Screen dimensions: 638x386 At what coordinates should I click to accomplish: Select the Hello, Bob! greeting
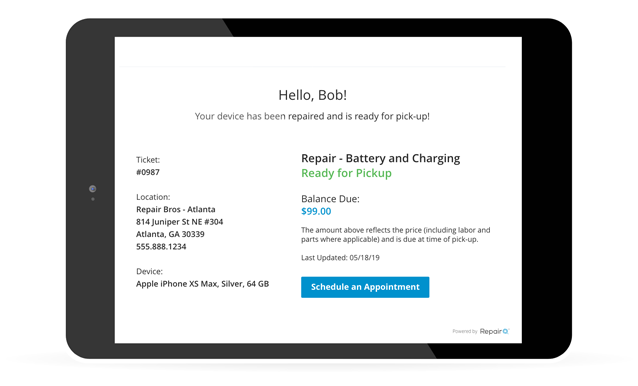coord(312,95)
